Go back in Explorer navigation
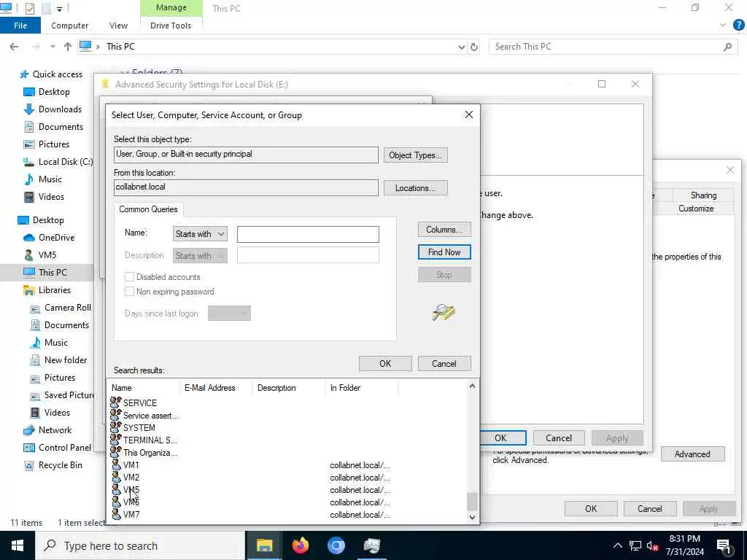 pos(15,47)
